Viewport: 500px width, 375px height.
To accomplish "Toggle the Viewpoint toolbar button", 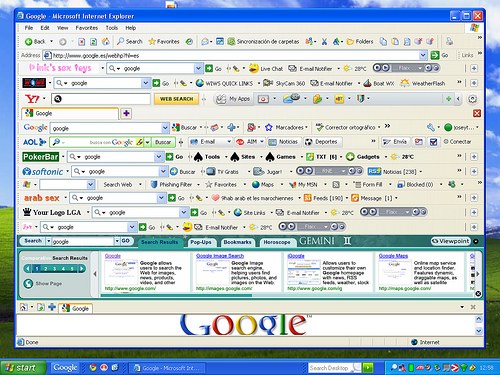I will coord(450,241).
